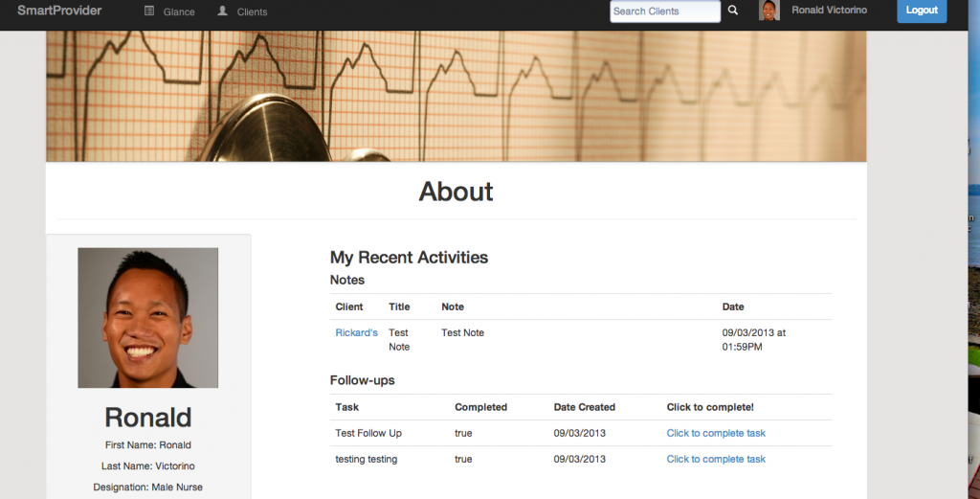Click the Logout button
The image size is (980, 499).
point(922,11)
